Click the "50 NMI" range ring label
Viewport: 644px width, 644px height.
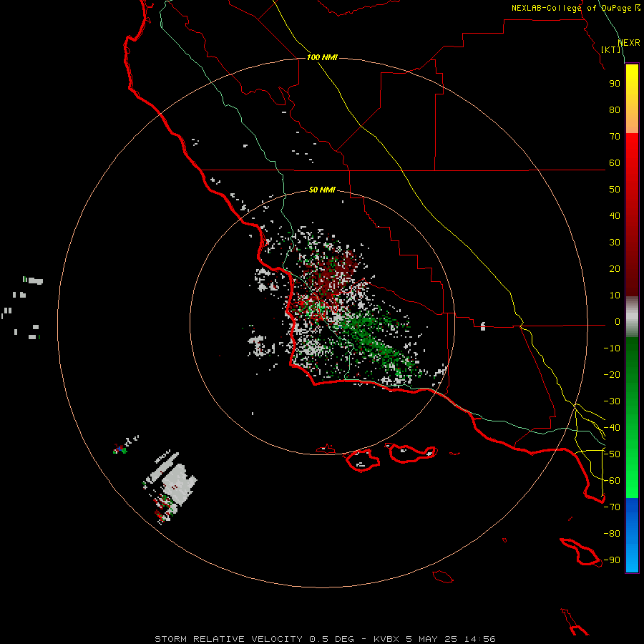pos(322,190)
